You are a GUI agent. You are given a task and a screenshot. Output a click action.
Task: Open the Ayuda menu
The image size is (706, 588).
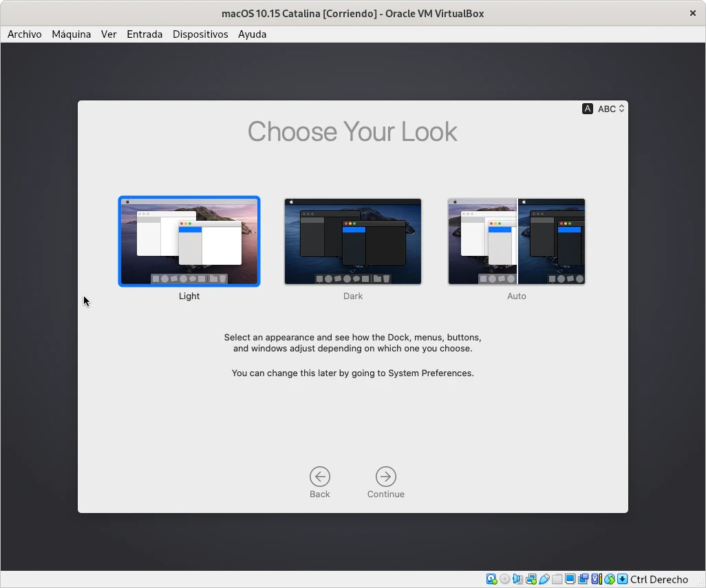252,34
